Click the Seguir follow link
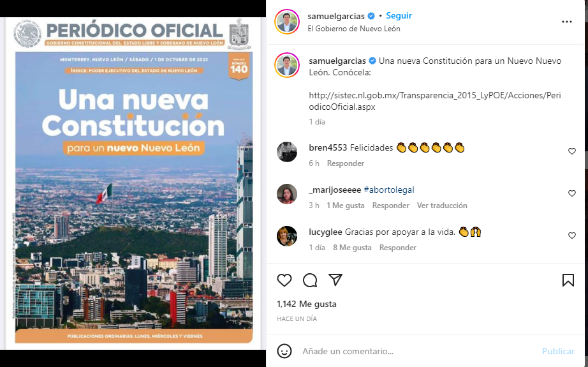This screenshot has width=588, height=367. [399, 16]
